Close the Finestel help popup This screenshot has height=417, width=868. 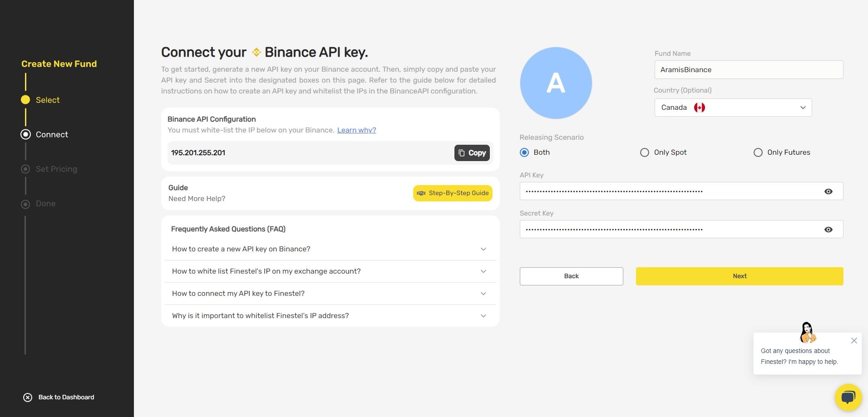click(x=854, y=341)
